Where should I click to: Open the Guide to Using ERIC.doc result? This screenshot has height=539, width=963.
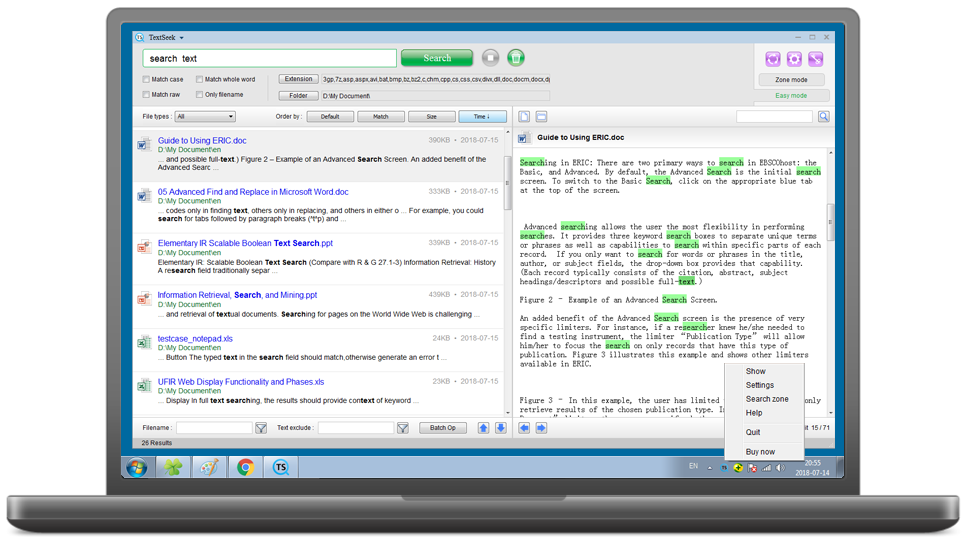click(202, 141)
